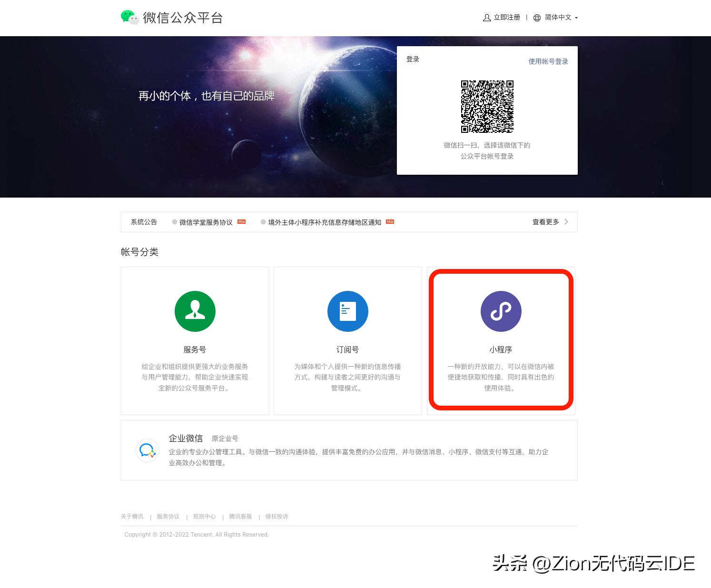Click the 原企业号 label next to 企业微信
Image resolution: width=711 pixels, height=588 pixels.
225,438
